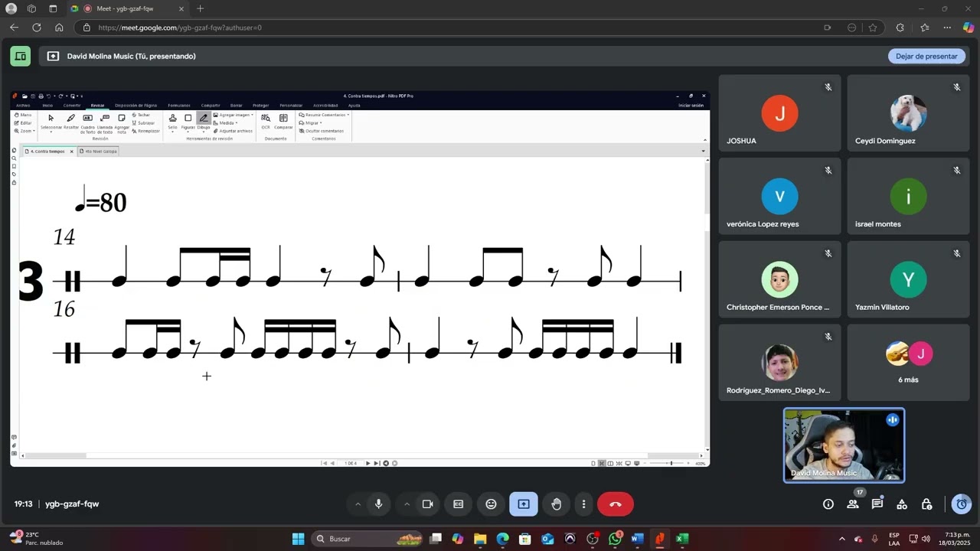This screenshot has height=551, width=980.
Task: Click Adjuntar archivos in the ribbon
Action: (x=233, y=131)
